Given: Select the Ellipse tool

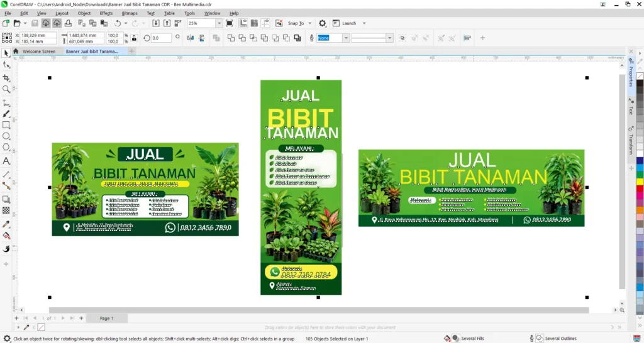Looking at the screenshot, I should pyautogui.click(x=6, y=136).
